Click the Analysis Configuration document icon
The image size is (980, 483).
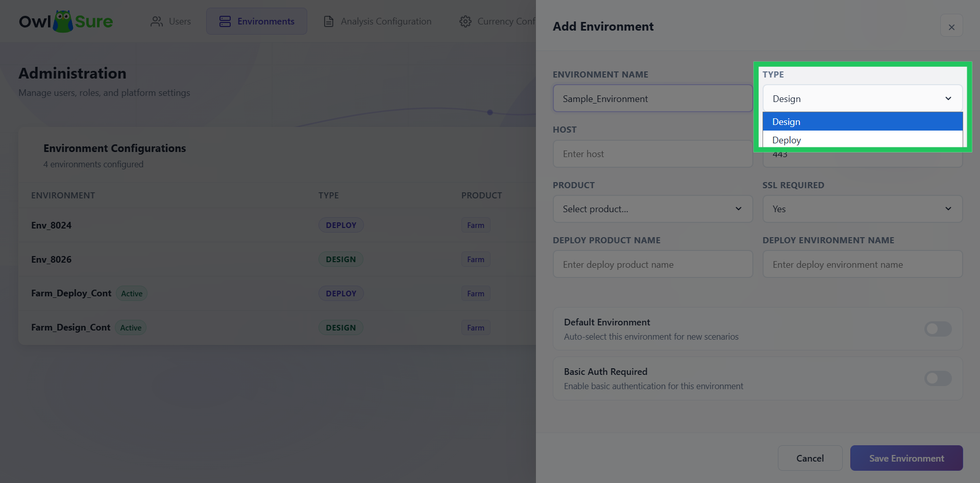pos(329,21)
